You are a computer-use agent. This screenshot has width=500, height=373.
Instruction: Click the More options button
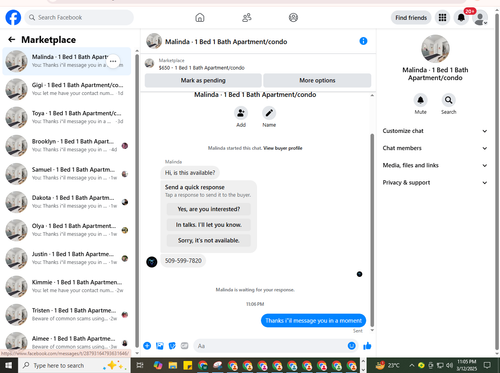[317, 80]
